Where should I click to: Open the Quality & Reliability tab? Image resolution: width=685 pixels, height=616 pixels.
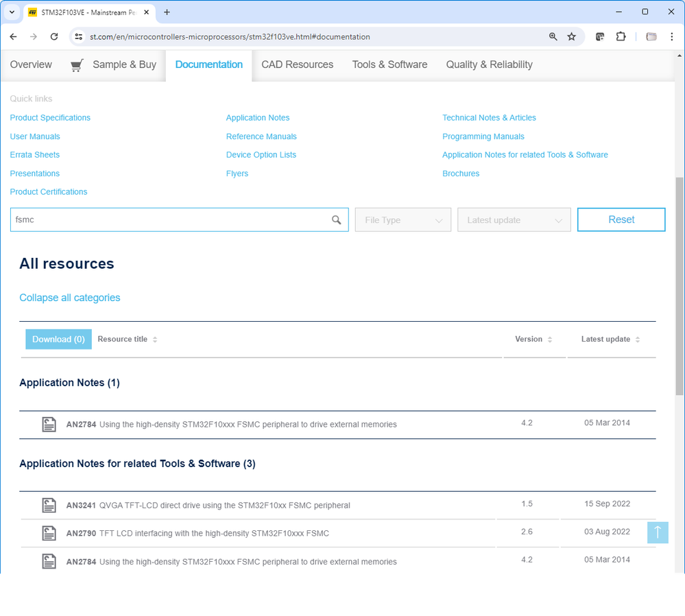[490, 64]
